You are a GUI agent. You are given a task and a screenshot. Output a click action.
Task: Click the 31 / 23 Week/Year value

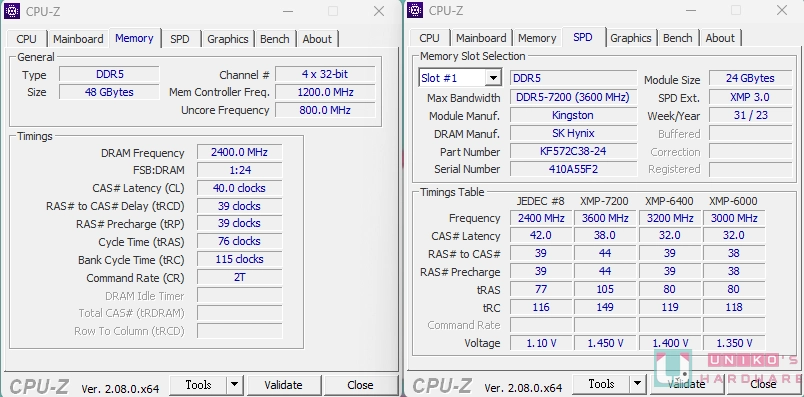[x=751, y=115]
